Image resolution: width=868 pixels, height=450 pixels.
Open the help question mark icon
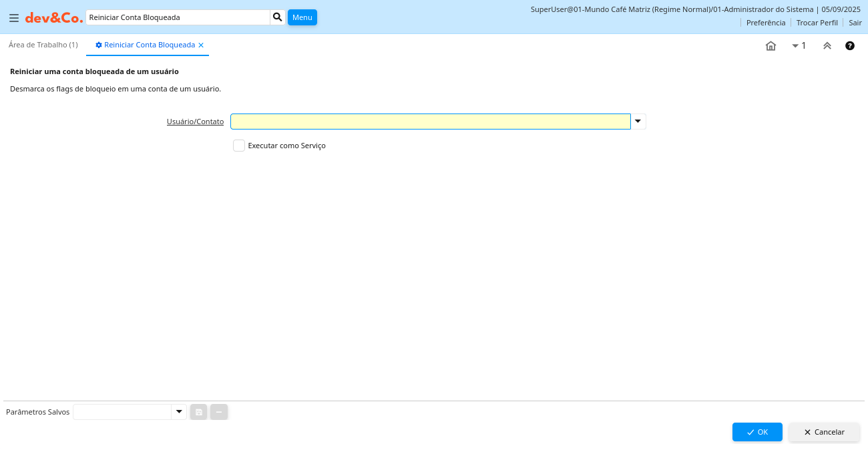coord(850,46)
